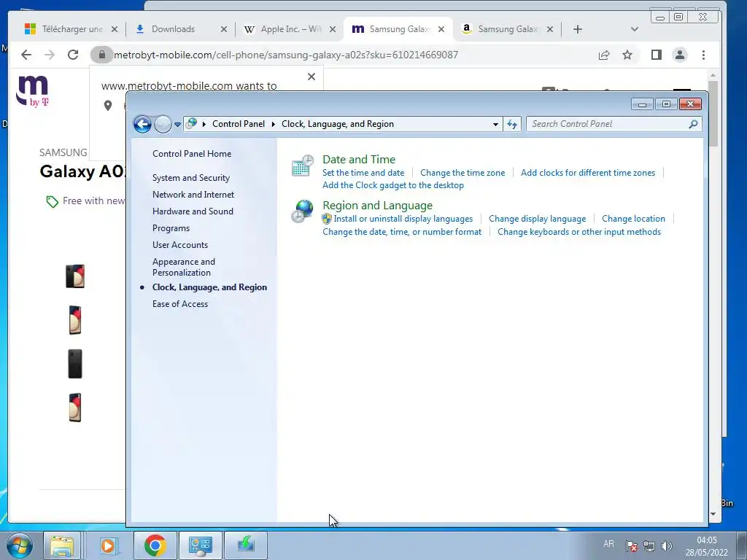747x560 pixels.
Task: Open User Accounts category
Action: pyautogui.click(x=180, y=245)
